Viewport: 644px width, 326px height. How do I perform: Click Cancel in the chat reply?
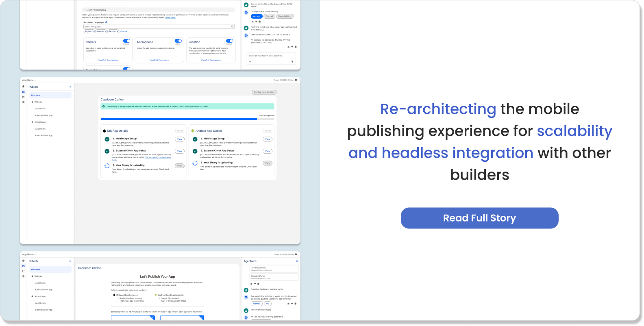(x=269, y=16)
